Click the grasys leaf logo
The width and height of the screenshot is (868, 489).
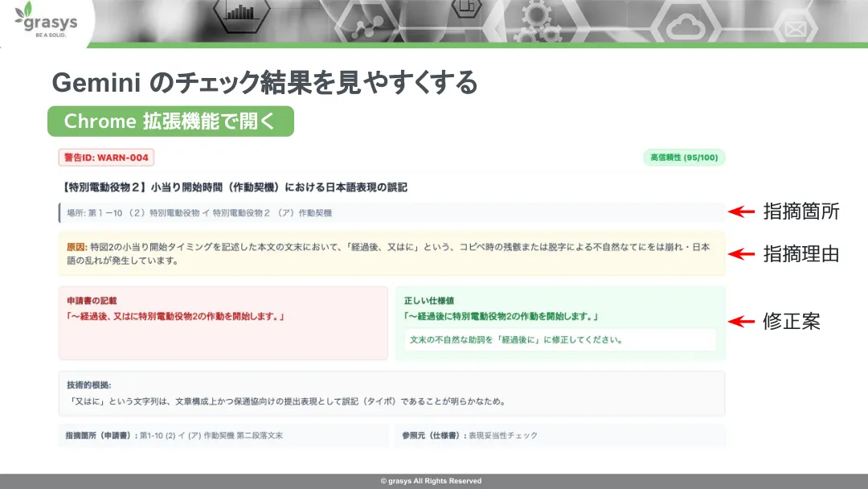(x=47, y=20)
